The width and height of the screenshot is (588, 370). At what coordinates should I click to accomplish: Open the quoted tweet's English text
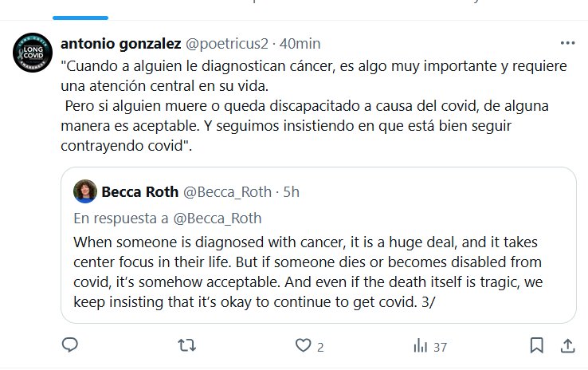click(319, 270)
